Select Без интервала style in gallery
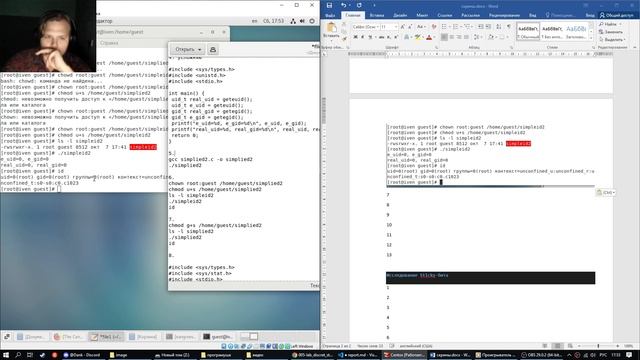Viewport: 640px width, 360px height. click(552, 31)
